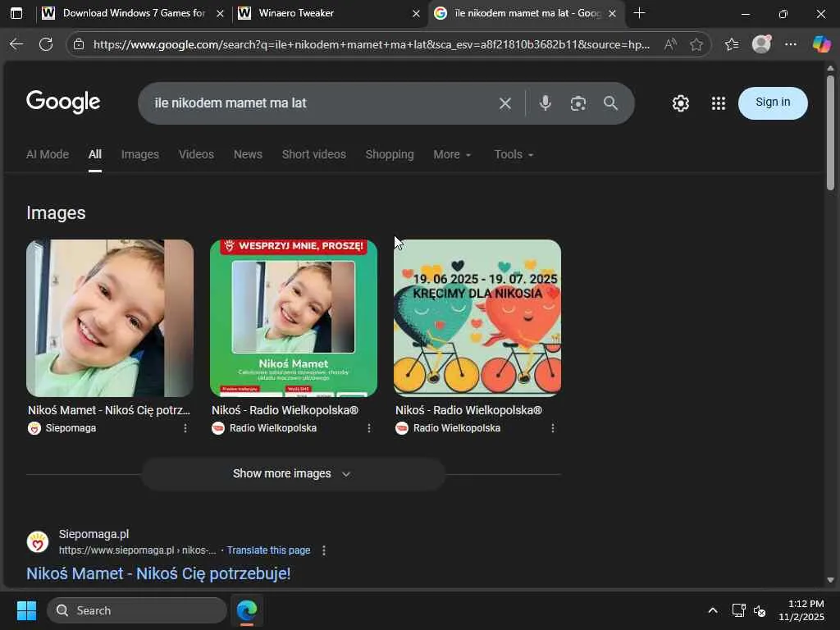Click the Google logo

click(63, 102)
